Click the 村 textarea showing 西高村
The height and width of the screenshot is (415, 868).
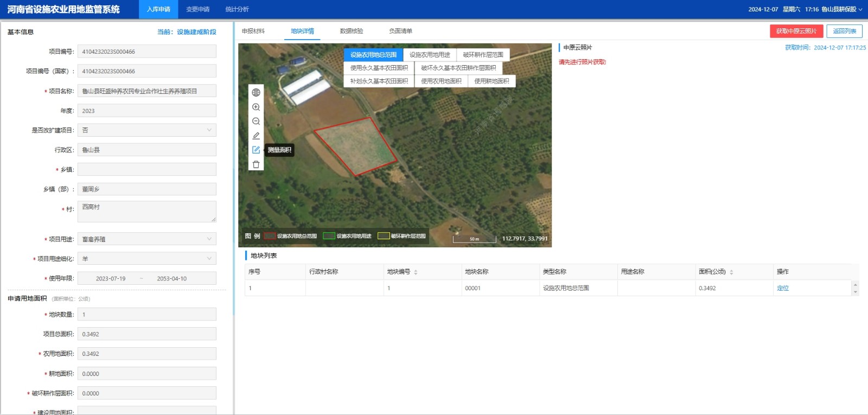pyautogui.click(x=147, y=212)
